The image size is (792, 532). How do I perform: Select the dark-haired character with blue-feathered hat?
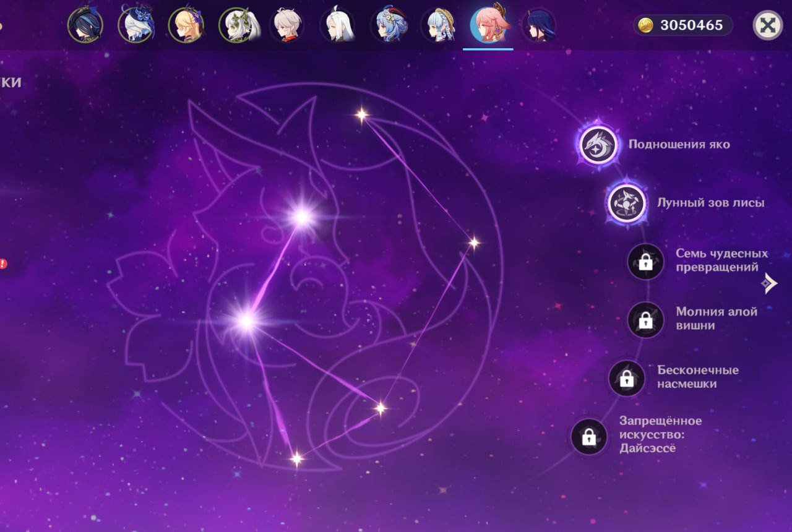click(85, 25)
